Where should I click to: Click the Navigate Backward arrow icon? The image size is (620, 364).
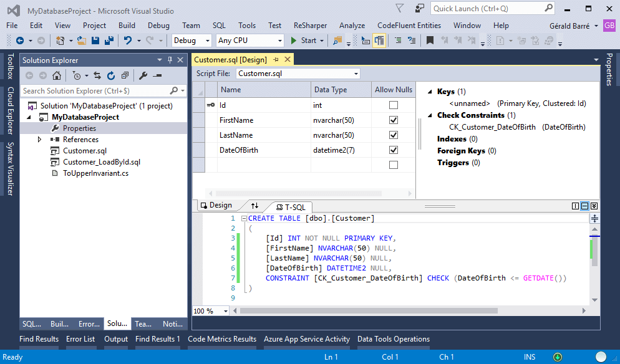pyautogui.click(x=20, y=41)
